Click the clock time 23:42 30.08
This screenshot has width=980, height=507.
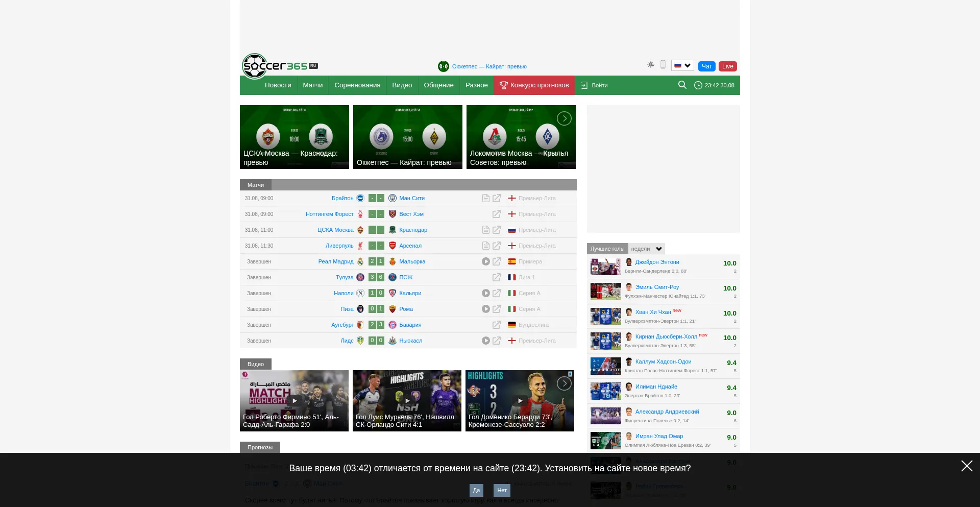coord(714,85)
